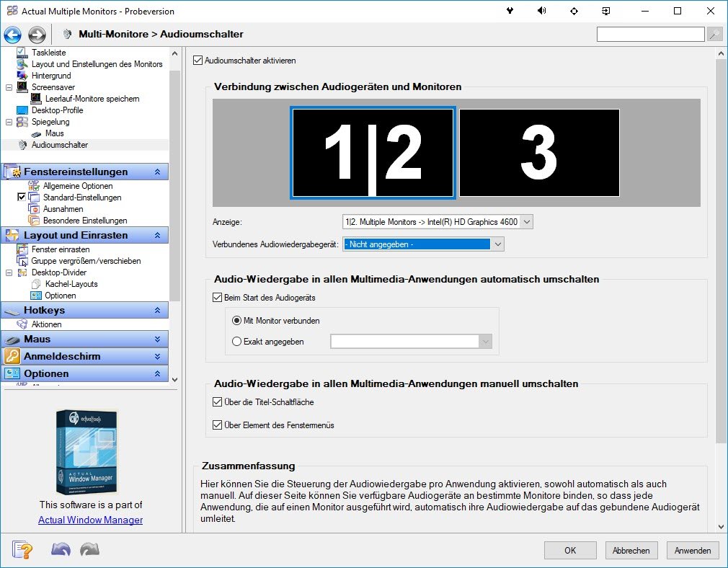Toggle Über Element des Fenstermenüs checkbox
The width and height of the screenshot is (728, 568).
coord(217,425)
